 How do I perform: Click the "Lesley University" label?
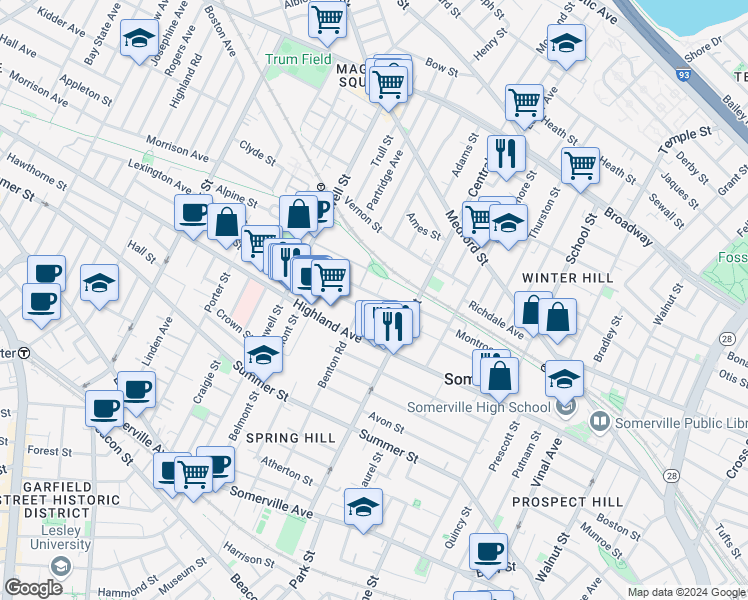[x=60, y=537]
